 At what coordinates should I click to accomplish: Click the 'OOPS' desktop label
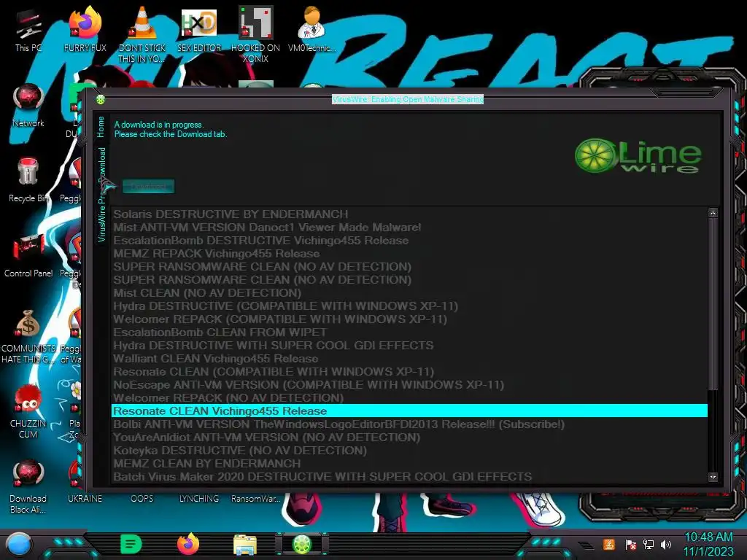click(142, 499)
